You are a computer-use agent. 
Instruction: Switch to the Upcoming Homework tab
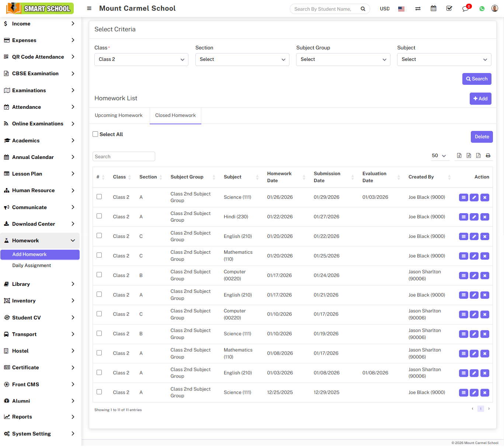click(x=119, y=115)
